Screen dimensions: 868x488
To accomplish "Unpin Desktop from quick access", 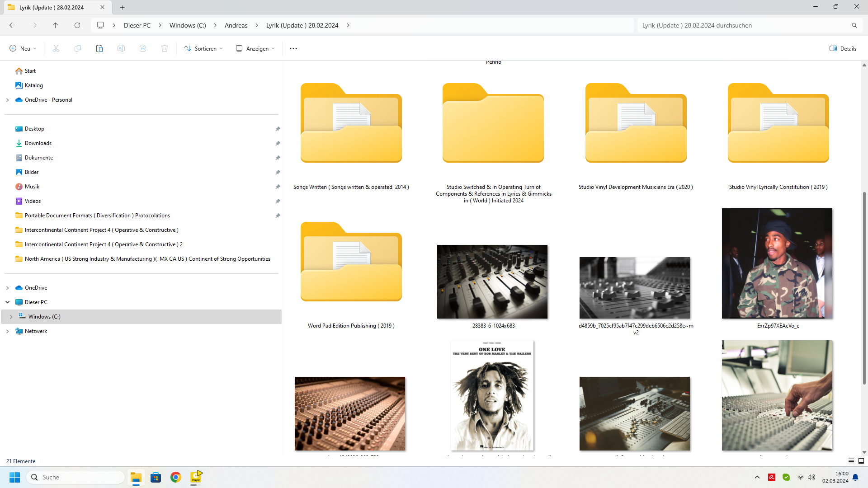I will click(278, 129).
